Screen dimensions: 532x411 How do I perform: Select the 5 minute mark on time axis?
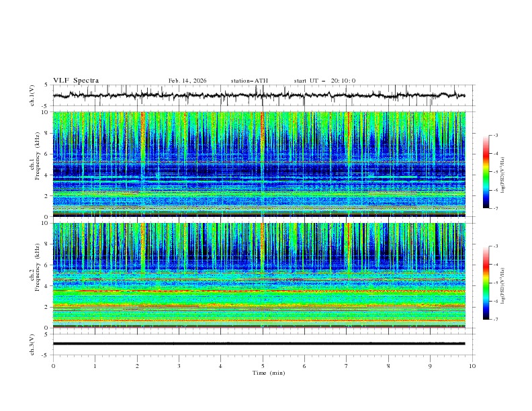point(263,366)
